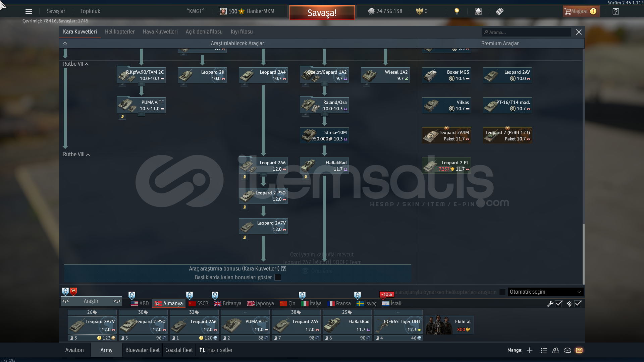Image resolution: width=644 pixels, height=362 pixels.
Task: Select premium Boxer MGS vehicle
Action: 446,75
